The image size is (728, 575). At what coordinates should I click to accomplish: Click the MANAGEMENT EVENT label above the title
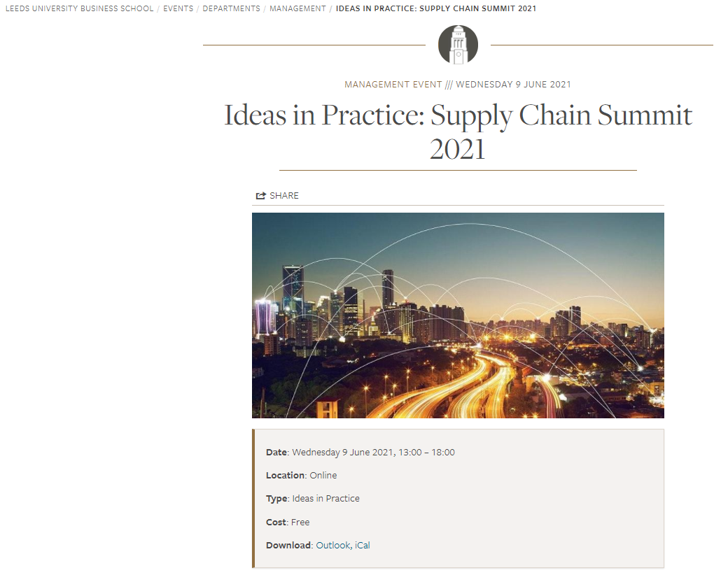pos(393,85)
